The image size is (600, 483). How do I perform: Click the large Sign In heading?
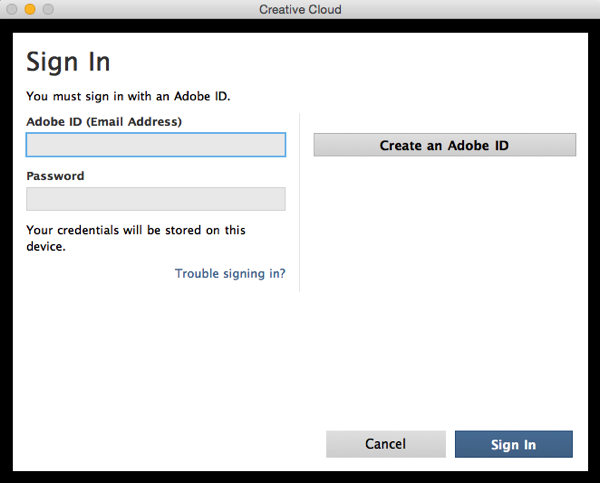[x=68, y=61]
